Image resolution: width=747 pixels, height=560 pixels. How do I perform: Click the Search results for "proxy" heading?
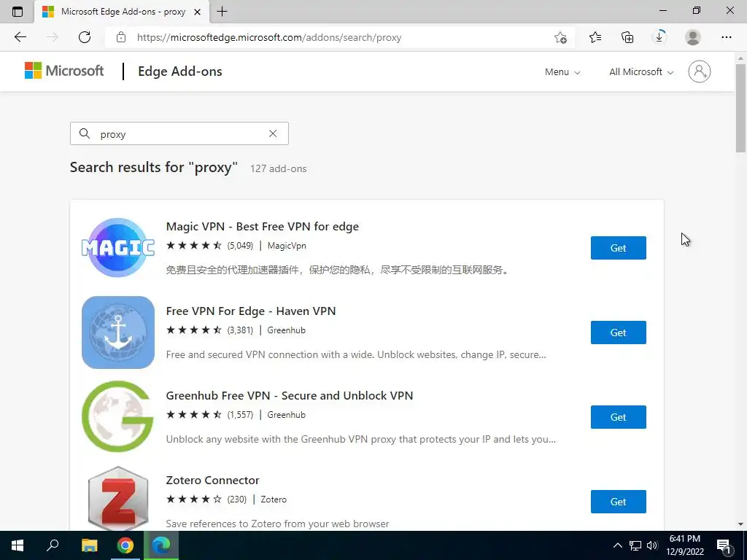(154, 167)
